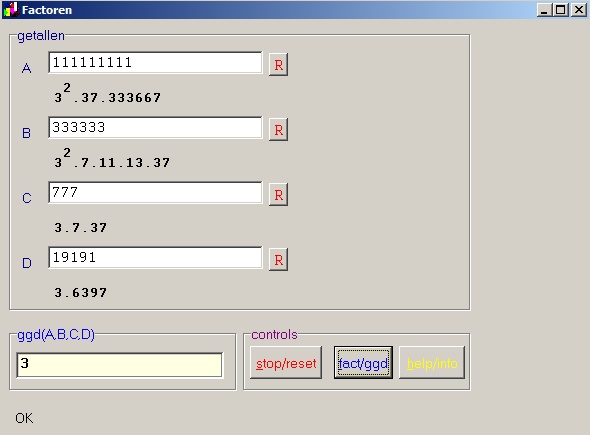Click the R button beside field B
Screen dimensions: 590x435
(x=278, y=130)
